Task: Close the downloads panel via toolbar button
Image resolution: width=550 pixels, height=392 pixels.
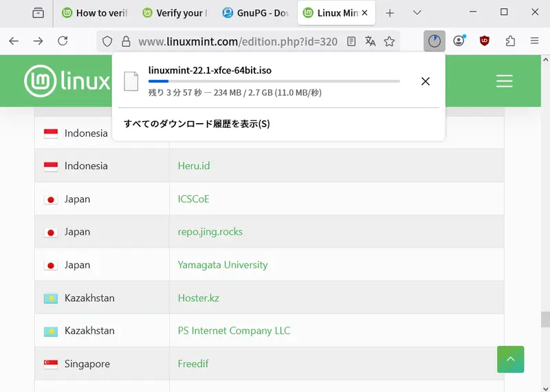Action: 434,41
